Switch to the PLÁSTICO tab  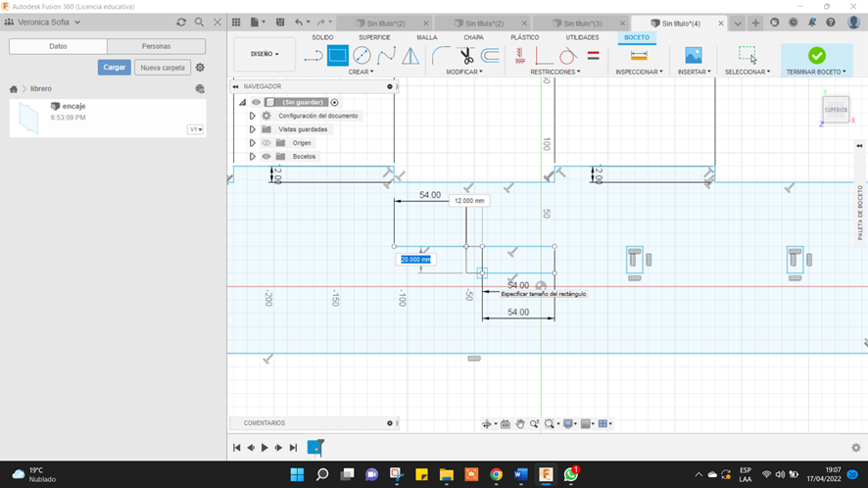tap(525, 37)
